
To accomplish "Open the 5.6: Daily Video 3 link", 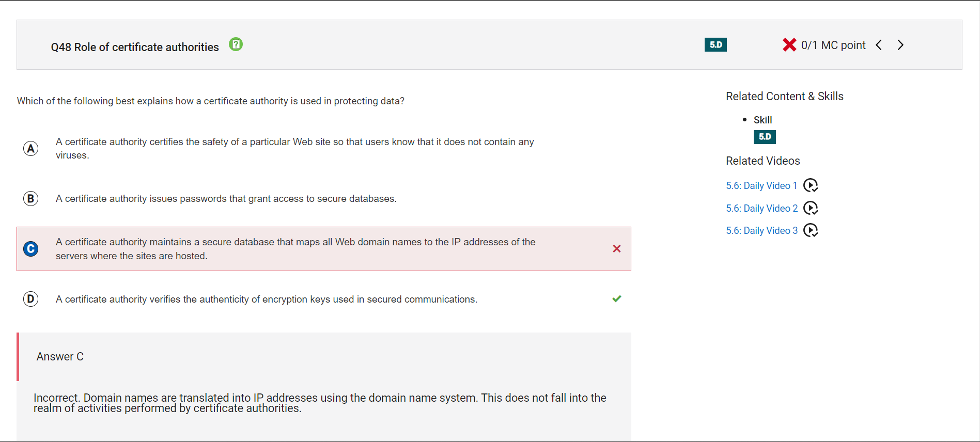I will pos(761,231).
